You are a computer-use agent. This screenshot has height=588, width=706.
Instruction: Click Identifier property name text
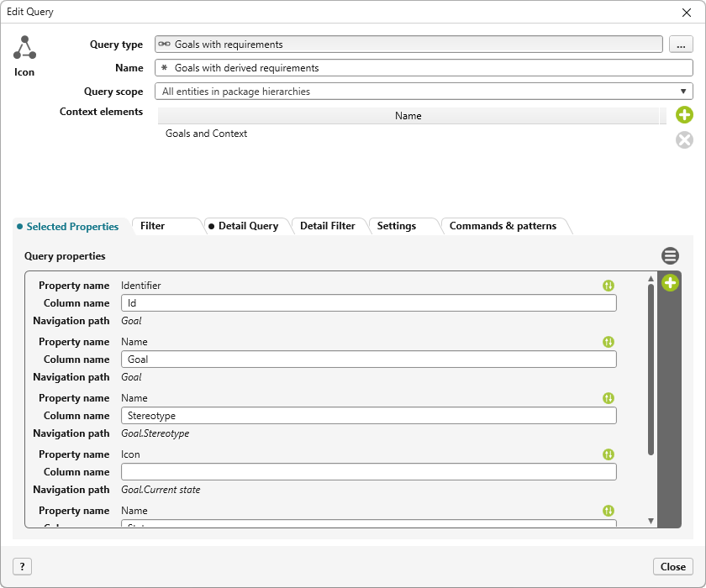[x=141, y=286]
